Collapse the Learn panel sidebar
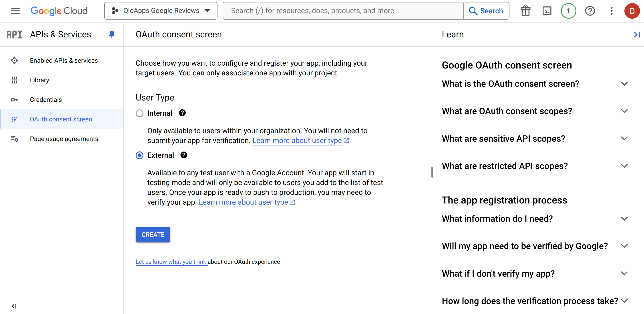644x314 pixels. (x=636, y=34)
